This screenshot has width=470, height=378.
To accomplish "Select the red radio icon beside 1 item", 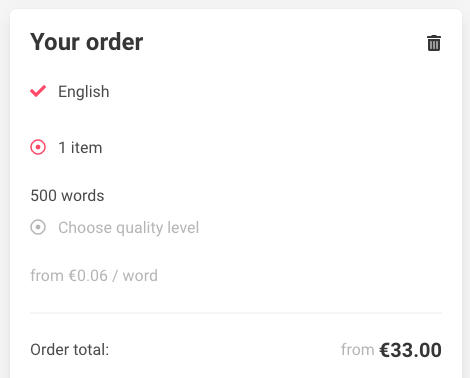I will click(38, 147).
